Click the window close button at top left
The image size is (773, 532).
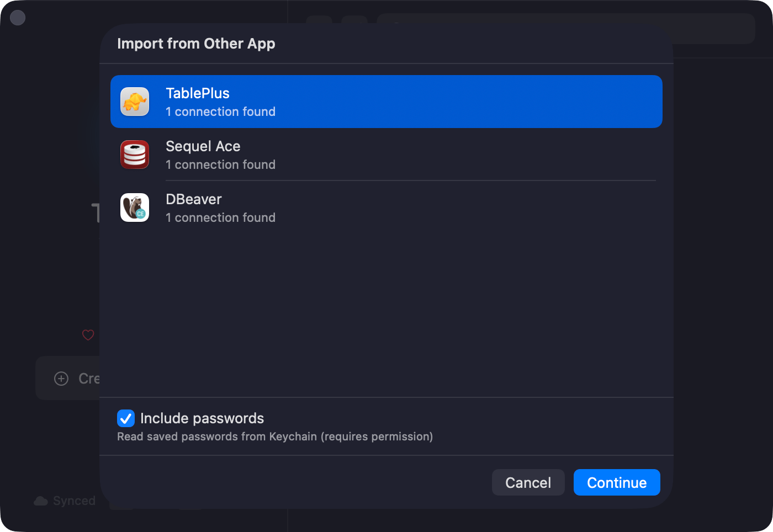(18, 18)
